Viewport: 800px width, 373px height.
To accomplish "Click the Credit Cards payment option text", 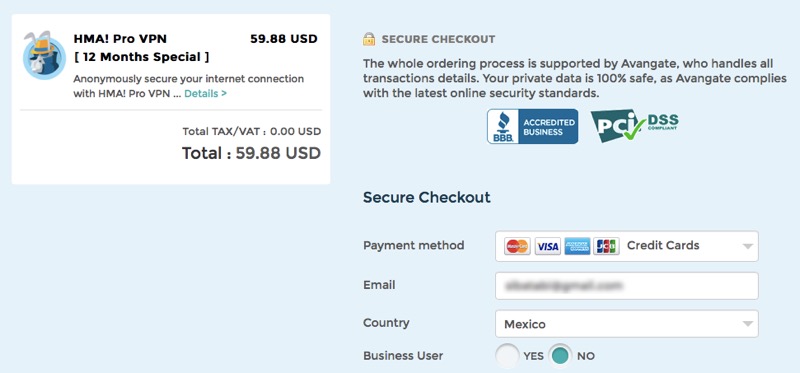I will coord(663,245).
